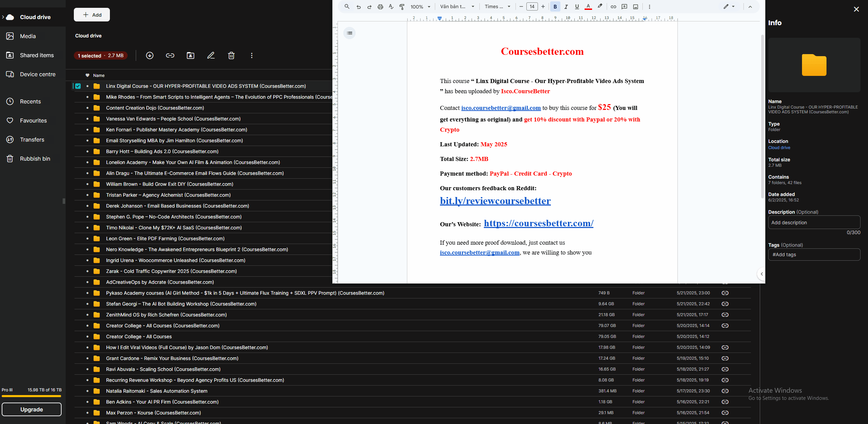Open the three-dot more options in cloud toolbar
868x424 pixels.
pyautogui.click(x=252, y=55)
